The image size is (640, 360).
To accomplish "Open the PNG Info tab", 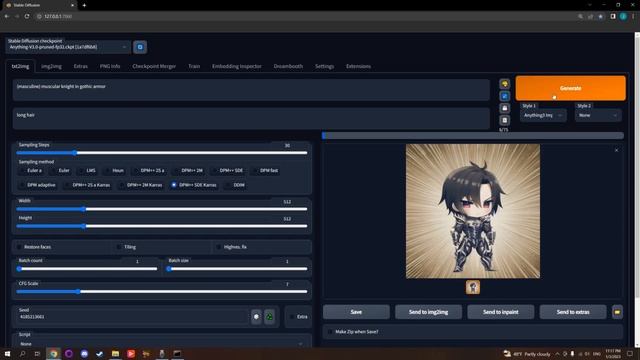I will click(x=110, y=66).
